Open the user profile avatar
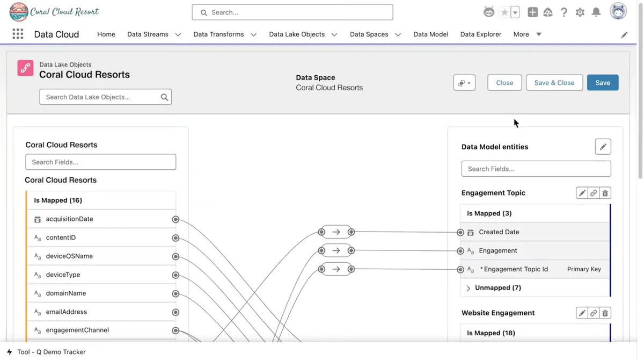 click(618, 11)
